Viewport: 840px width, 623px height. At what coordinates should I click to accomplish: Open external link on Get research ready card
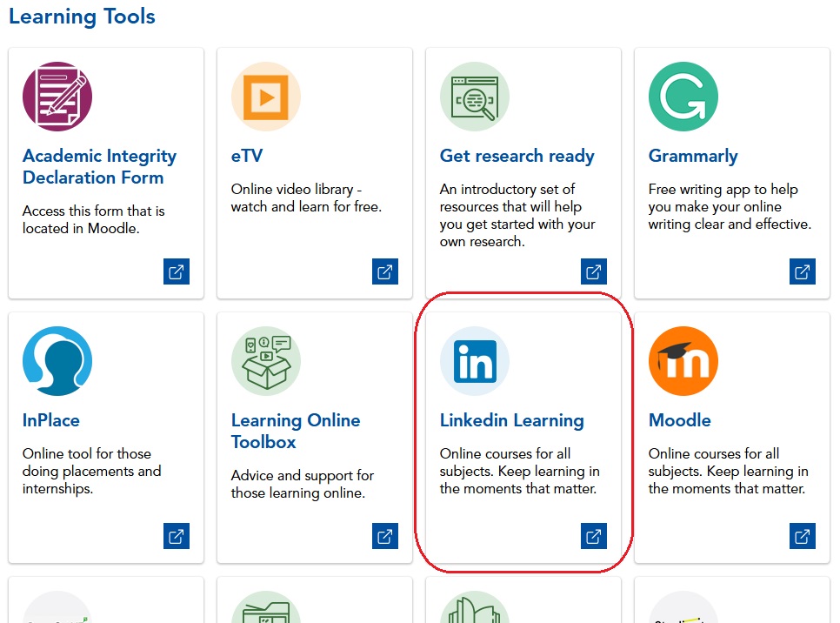tap(594, 271)
